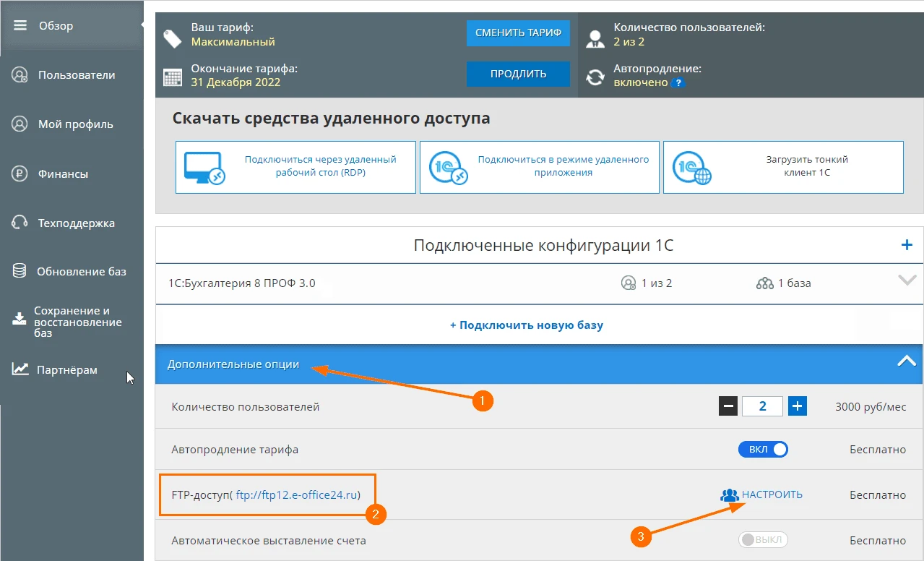Click the headset icon for Техподдержка

tap(20, 223)
